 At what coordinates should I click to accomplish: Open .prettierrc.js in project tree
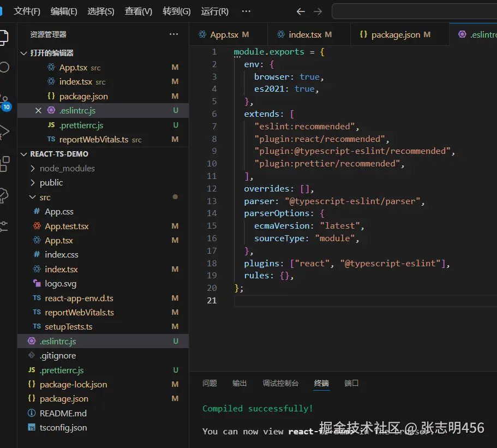103,370
